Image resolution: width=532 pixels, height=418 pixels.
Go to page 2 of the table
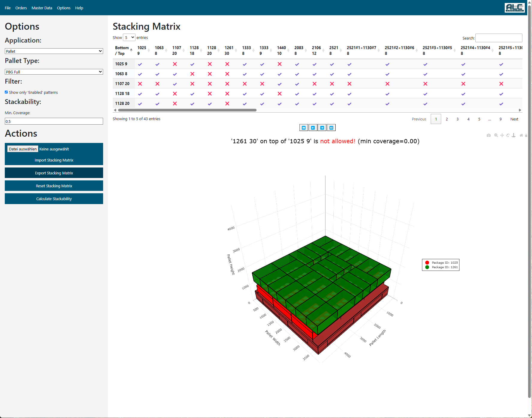pos(447,119)
